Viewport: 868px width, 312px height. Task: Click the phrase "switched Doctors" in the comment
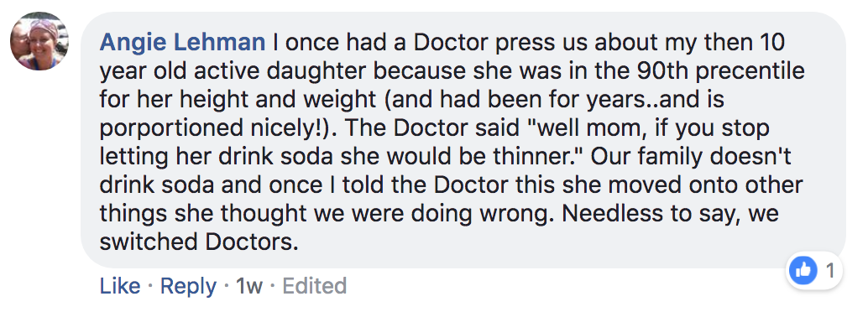[199, 242]
